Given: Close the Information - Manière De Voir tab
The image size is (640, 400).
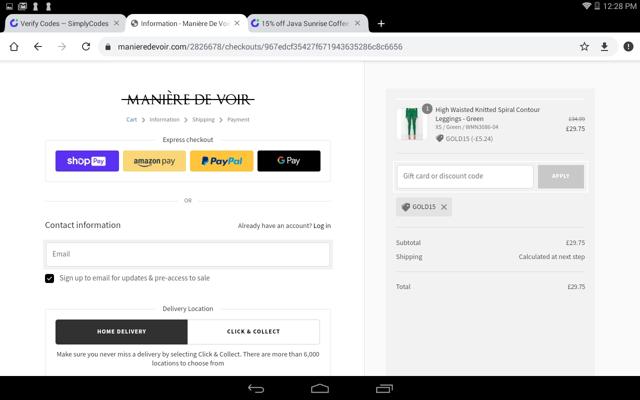Looking at the screenshot, I should pyautogui.click(x=237, y=23).
